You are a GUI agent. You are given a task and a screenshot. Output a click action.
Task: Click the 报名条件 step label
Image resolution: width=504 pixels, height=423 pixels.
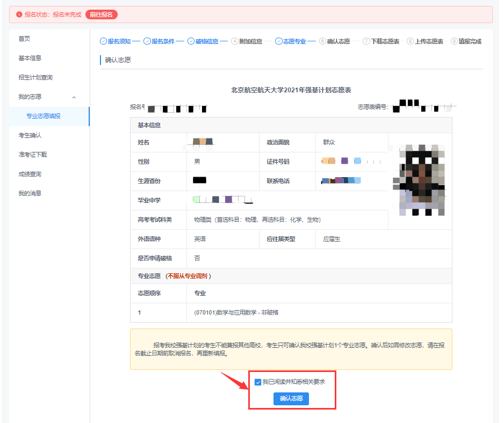163,41
